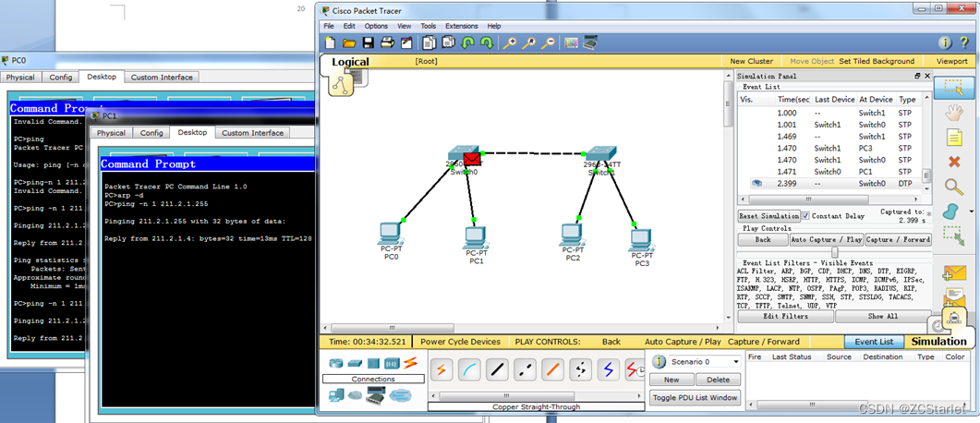Zoom out with the minus magnifier
Image resolution: width=980 pixels, height=423 pixels.
[x=548, y=43]
